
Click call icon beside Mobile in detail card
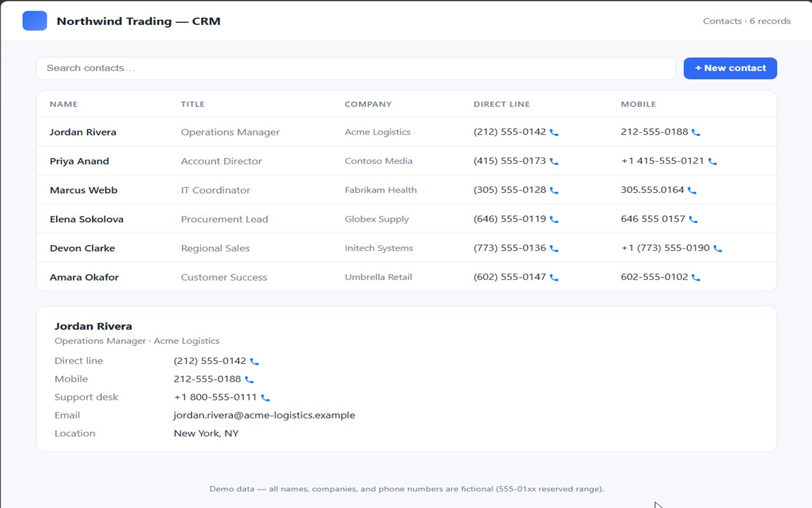[249, 380]
